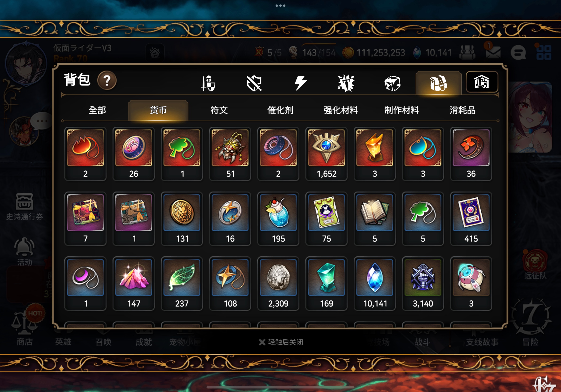
Task: Select the gold lion coin item with 131
Action: [x=182, y=219]
